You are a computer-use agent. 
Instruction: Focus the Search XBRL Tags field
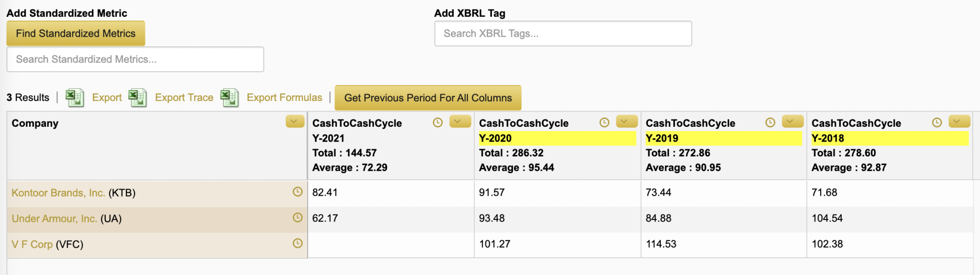click(x=563, y=33)
